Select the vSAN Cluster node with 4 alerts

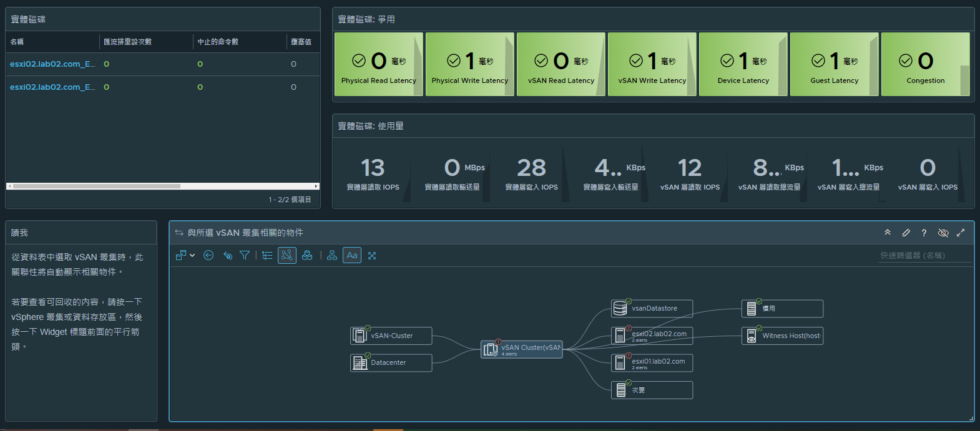point(522,349)
